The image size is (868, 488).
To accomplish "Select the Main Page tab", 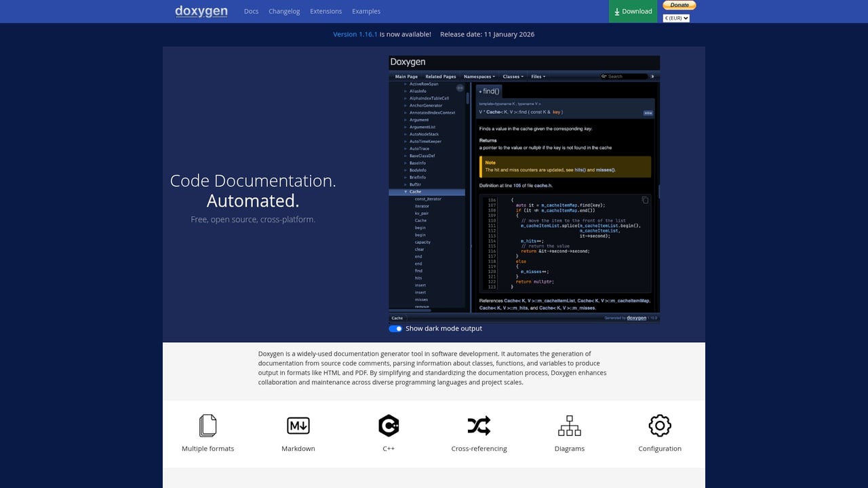I will (406, 77).
